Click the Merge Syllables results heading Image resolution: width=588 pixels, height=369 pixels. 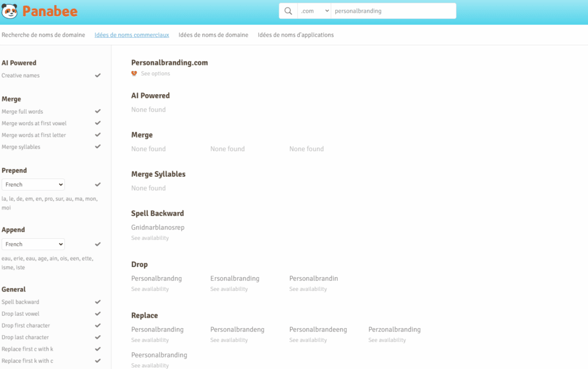pos(158,174)
